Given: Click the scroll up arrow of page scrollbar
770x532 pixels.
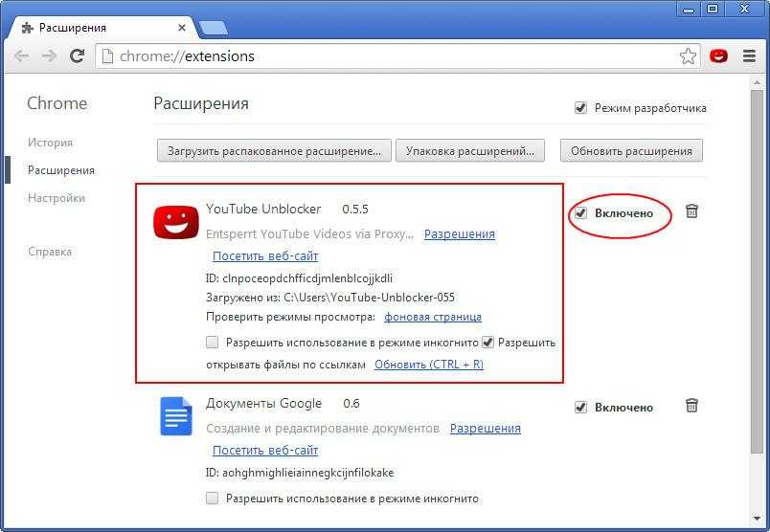Looking at the screenshot, I should click(757, 82).
